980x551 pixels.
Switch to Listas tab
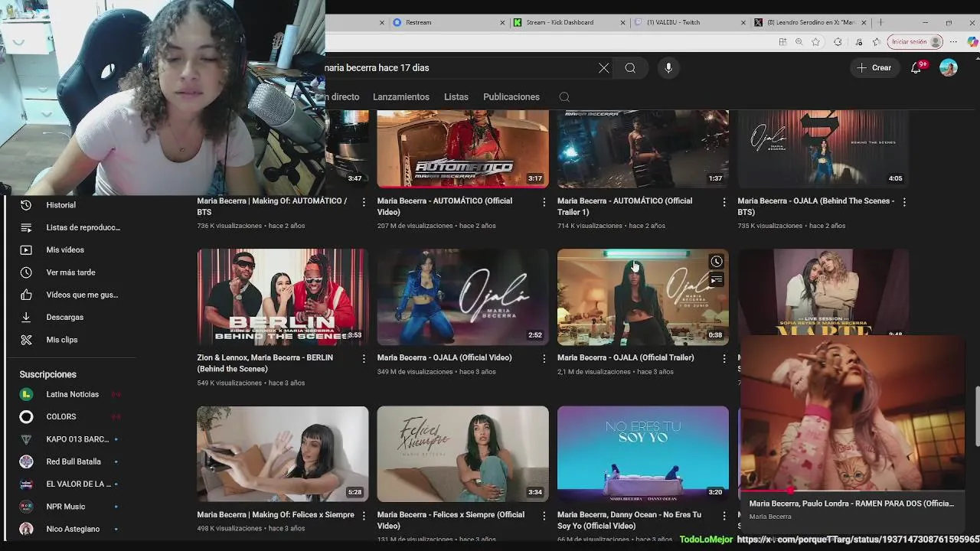click(456, 97)
